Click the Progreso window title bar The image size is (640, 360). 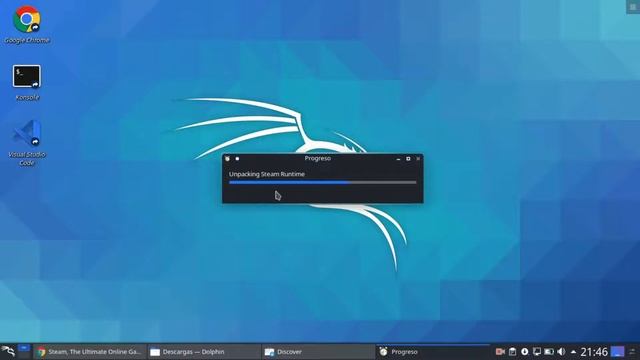click(318, 158)
